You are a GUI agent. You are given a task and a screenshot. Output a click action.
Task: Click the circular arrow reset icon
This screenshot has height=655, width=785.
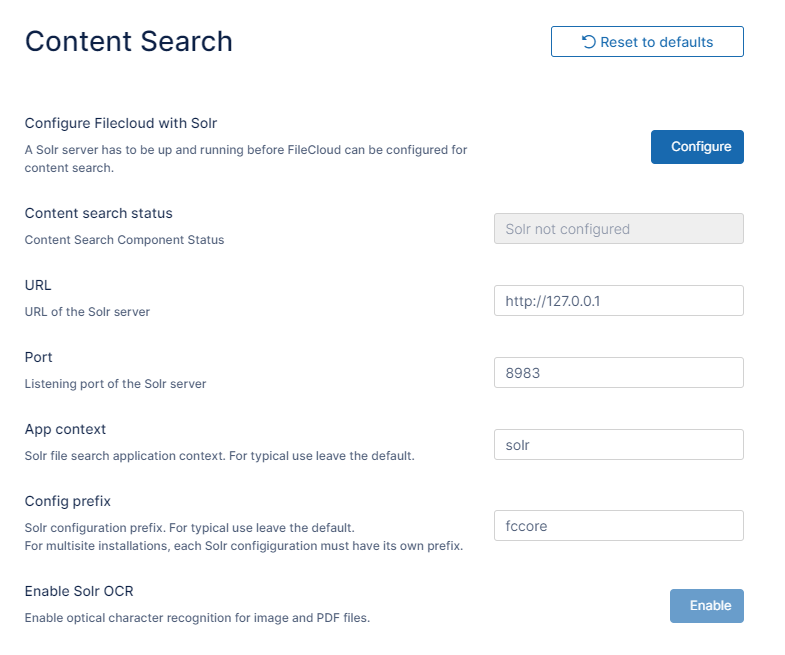(x=589, y=42)
